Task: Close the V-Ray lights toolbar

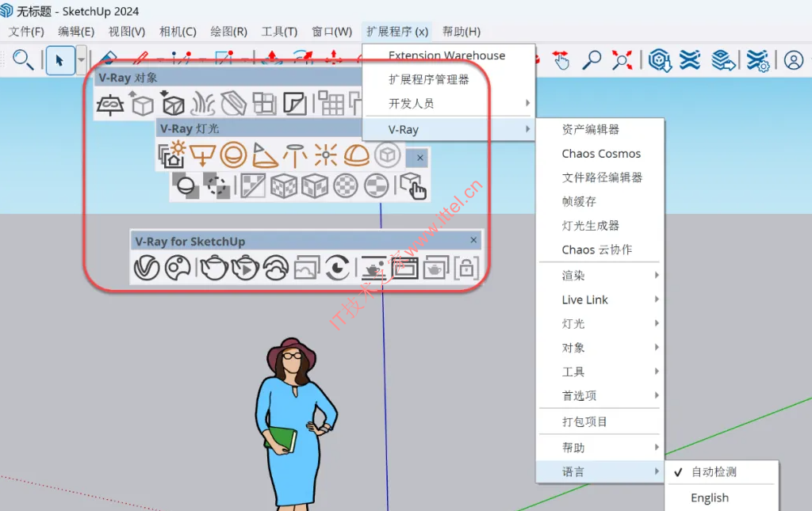Action: click(420, 158)
